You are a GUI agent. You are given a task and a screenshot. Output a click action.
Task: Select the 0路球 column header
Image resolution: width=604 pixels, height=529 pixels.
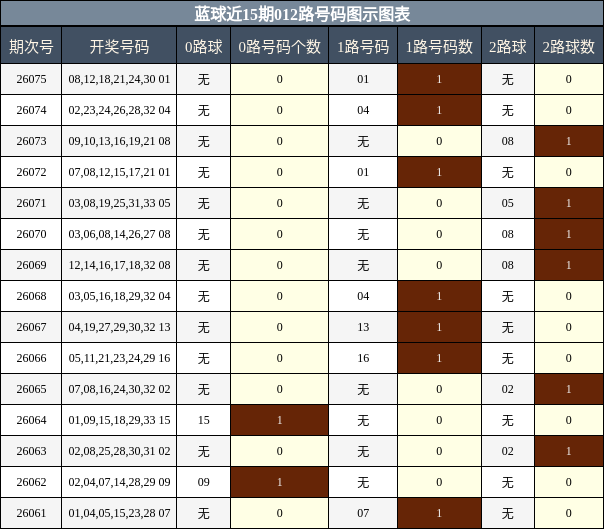point(203,47)
